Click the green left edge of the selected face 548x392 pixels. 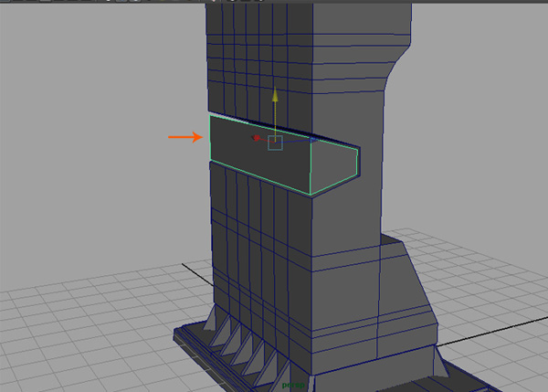[x=210, y=138]
